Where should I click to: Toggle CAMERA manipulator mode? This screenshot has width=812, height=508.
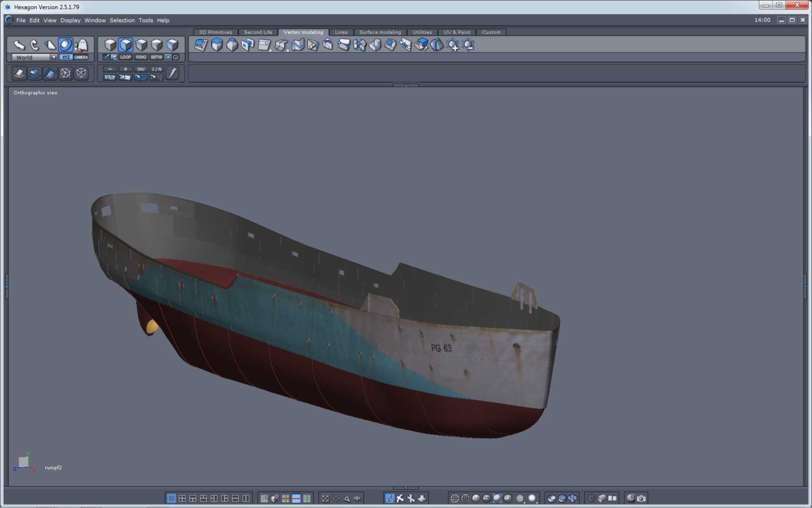[x=81, y=57]
